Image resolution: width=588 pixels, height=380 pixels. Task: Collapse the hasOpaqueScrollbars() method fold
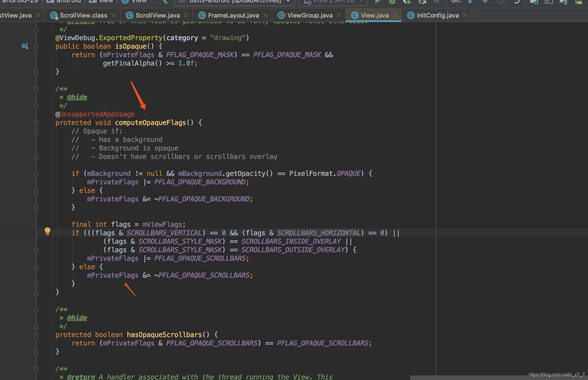pyautogui.click(x=37, y=335)
